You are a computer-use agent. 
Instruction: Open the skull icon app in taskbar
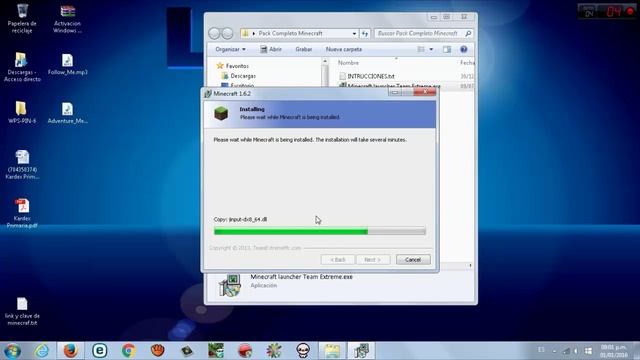tap(303, 351)
